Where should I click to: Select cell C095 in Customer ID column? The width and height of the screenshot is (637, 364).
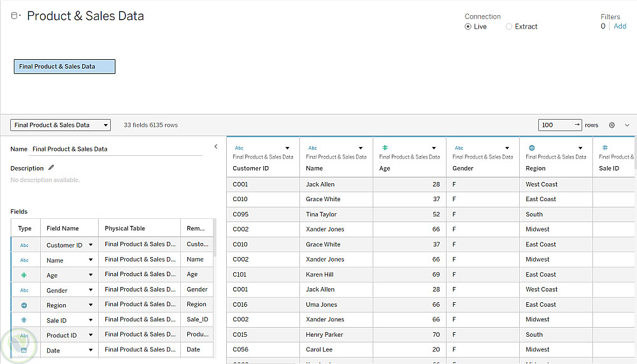[x=263, y=214]
